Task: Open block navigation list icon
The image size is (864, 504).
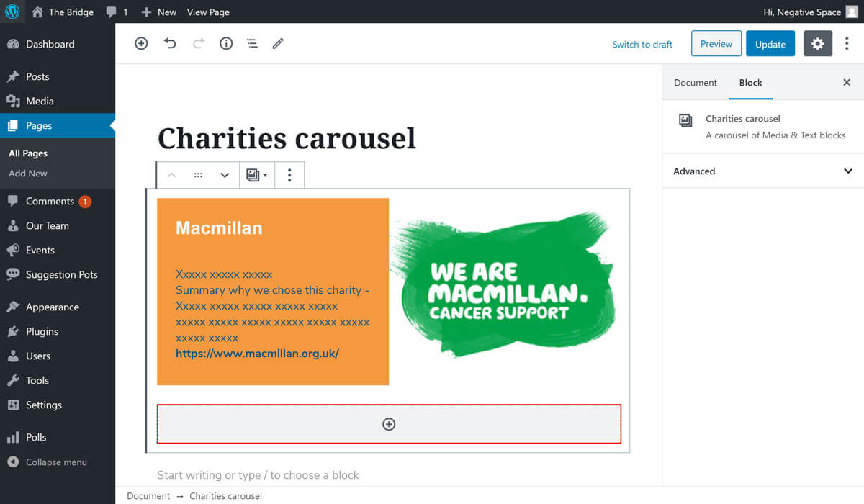Action: coord(252,44)
